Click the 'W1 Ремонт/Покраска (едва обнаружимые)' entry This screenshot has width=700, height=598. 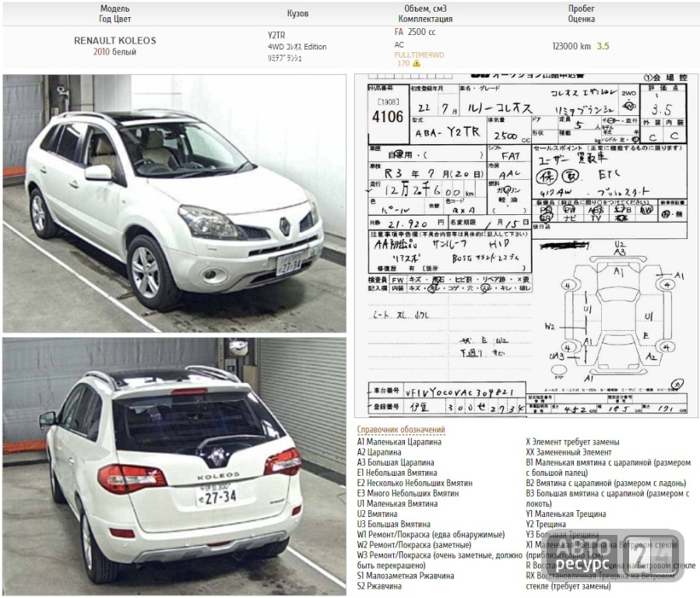[x=431, y=534]
